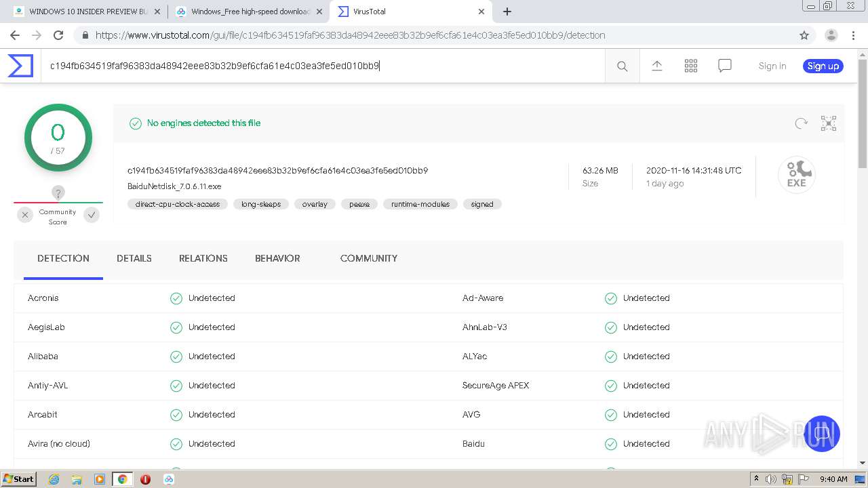Vote the file malicious with X icon

(x=25, y=215)
